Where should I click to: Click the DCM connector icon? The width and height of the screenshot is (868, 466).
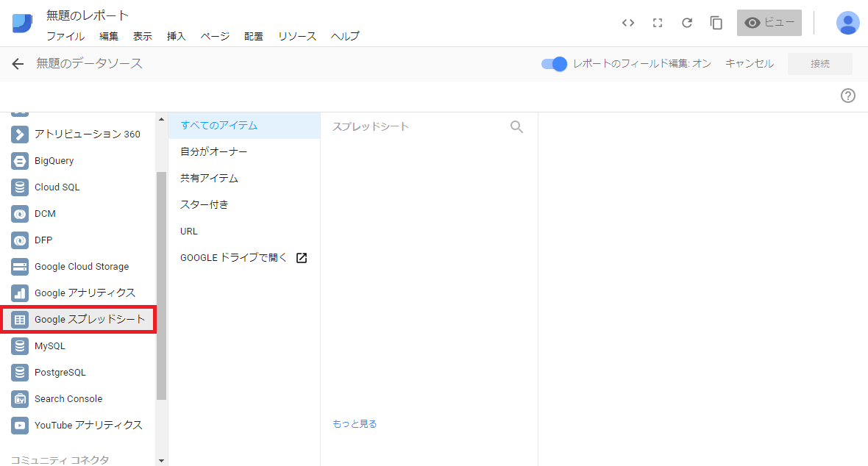point(20,214)
